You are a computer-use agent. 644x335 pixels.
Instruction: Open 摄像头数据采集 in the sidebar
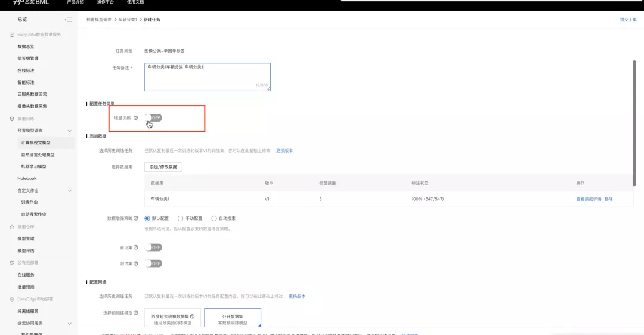(x=32, y=106)
